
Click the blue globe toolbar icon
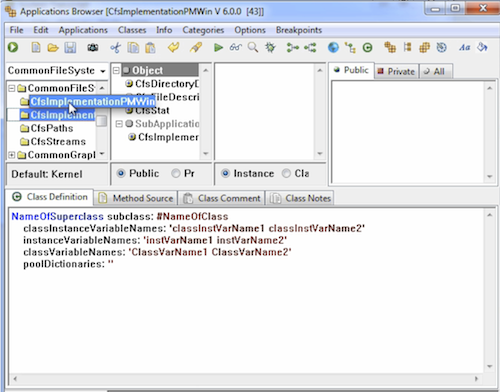click(x=333, y=48)
